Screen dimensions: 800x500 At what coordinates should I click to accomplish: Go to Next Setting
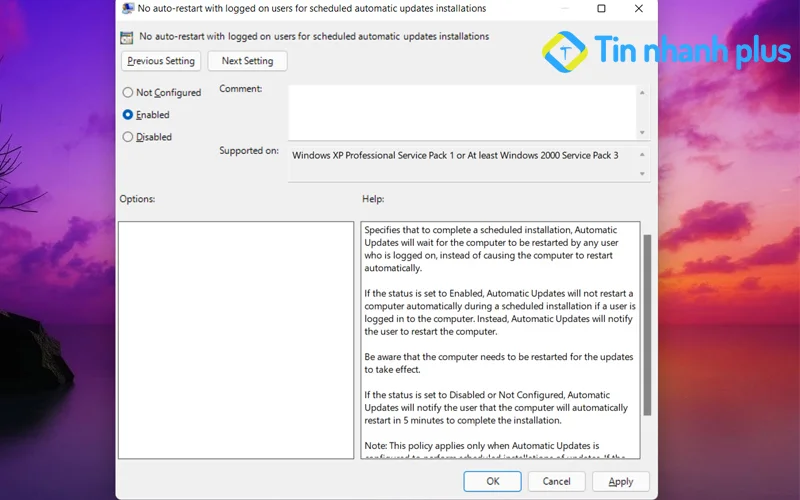247,61
